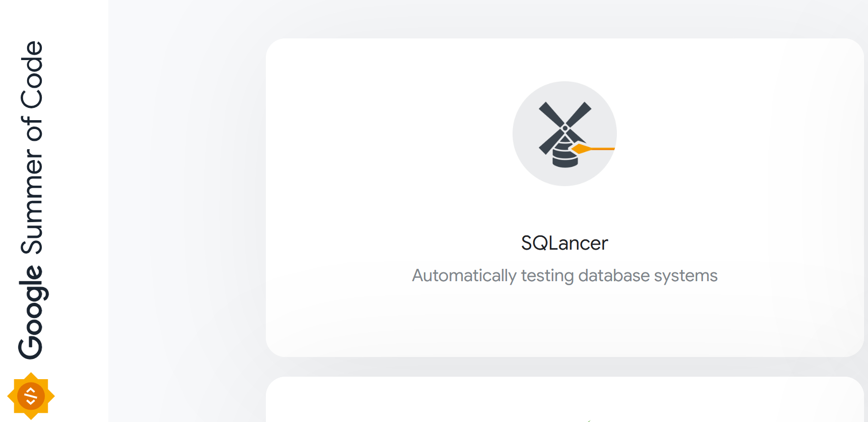Click the word 'Summer' in the sidebar logo

coord(32,202)
